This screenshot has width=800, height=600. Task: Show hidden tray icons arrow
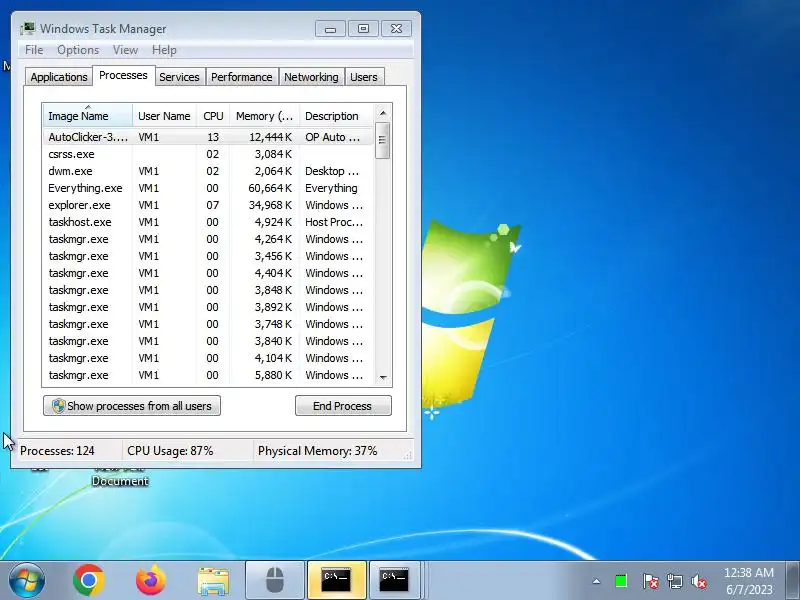point(596,581)
